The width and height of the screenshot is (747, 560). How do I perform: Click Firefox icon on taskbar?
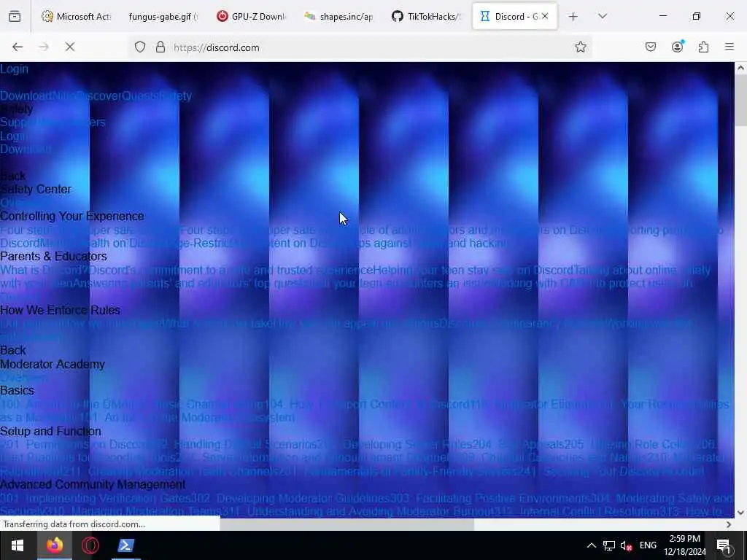tap(55, 545)
